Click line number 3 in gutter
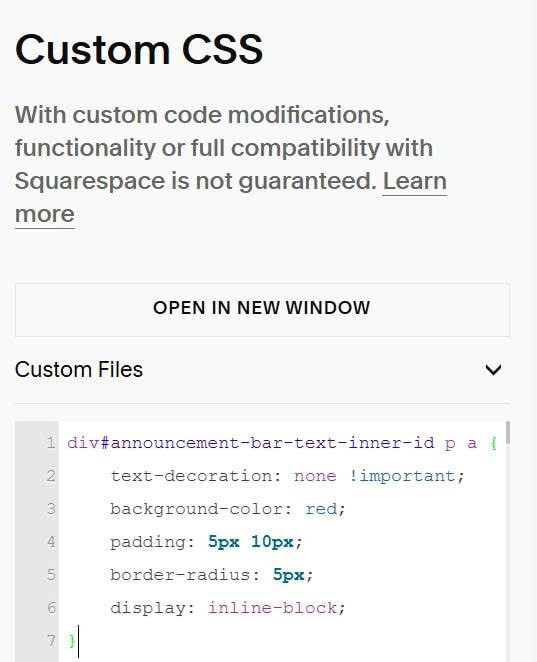 (51, 509)
